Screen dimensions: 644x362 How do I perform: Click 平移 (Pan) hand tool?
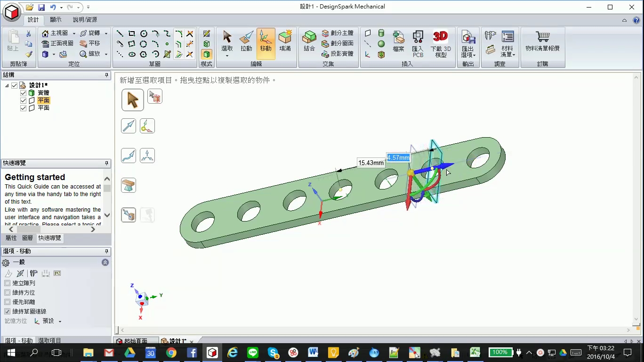90,43
